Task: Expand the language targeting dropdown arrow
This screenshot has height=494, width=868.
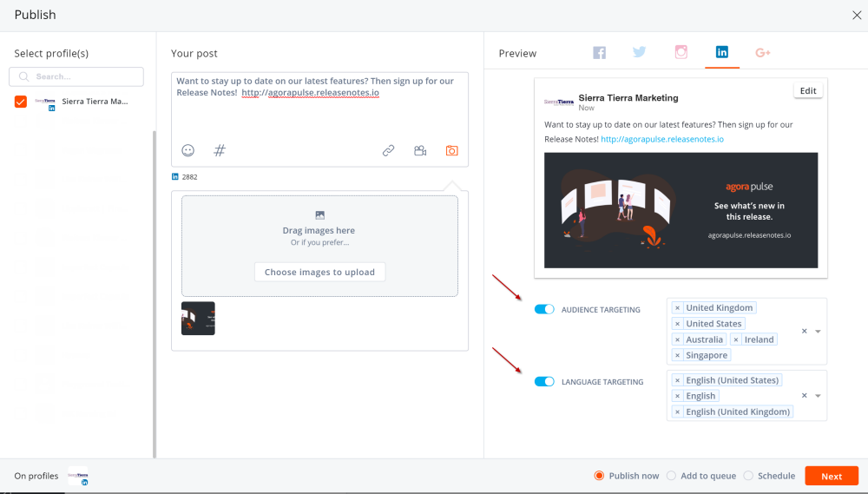Action: click(818, 395)
